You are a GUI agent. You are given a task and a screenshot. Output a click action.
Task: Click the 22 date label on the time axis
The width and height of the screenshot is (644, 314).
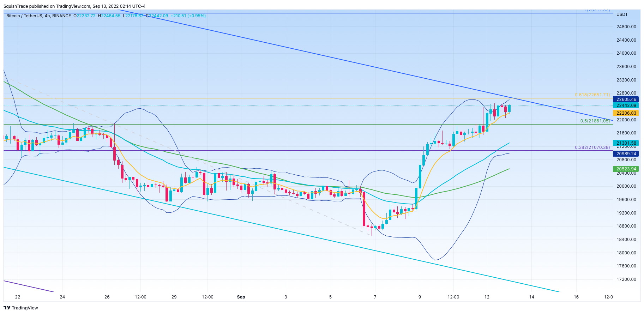[x=18, y=297]
